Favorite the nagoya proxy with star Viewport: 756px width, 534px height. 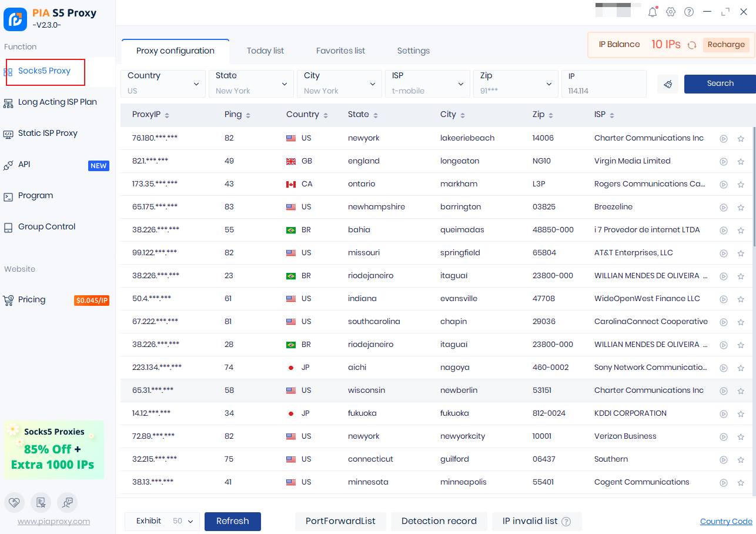741,368
